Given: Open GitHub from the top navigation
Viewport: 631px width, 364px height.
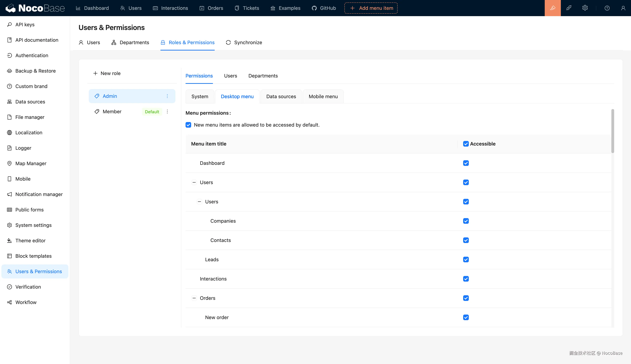Looking at the screenshot, I should click(324, 8).
